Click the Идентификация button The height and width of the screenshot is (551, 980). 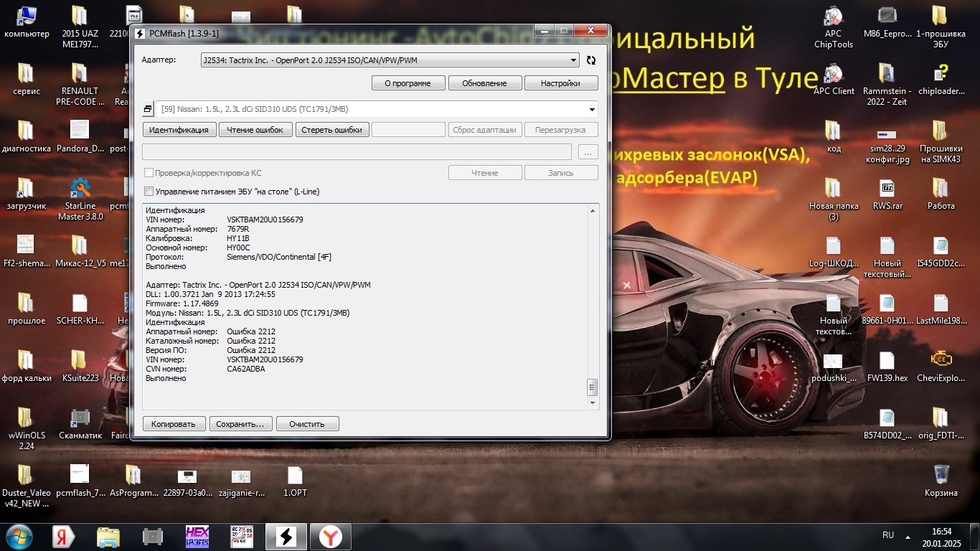click(x=179, y=130)
